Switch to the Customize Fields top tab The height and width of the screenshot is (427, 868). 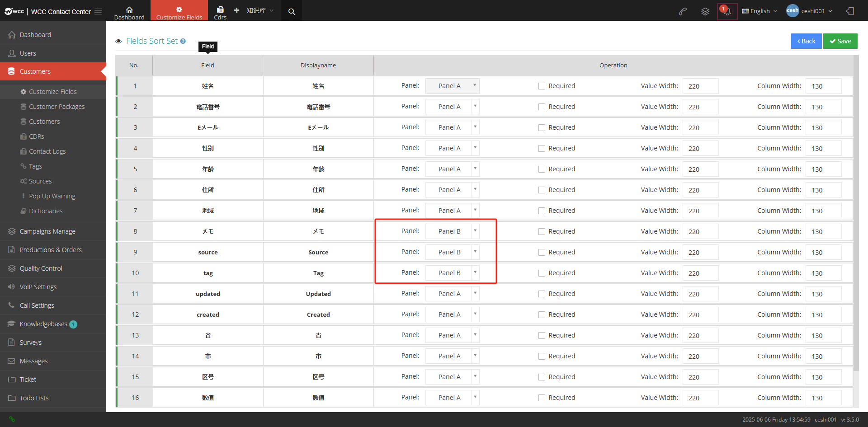coord(179,10)
